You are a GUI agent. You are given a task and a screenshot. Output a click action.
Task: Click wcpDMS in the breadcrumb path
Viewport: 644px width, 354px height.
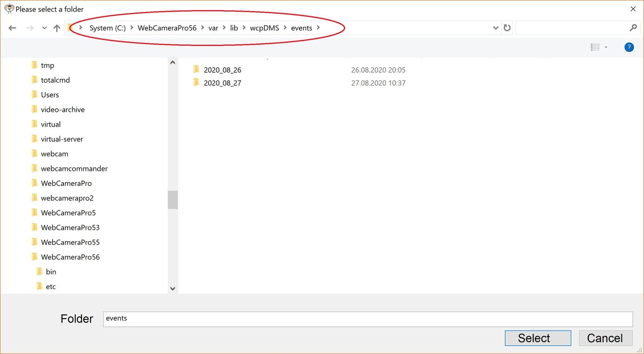tap(264, 28)
